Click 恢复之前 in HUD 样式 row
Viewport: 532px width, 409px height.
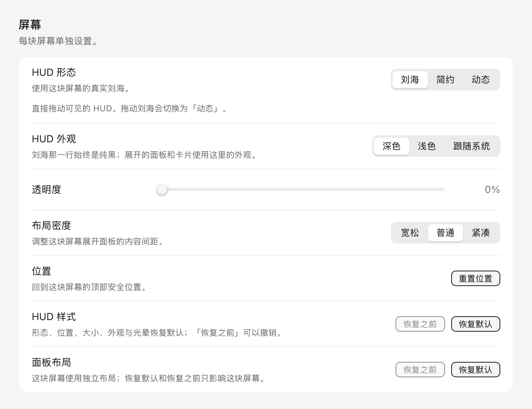pos(420,324)
